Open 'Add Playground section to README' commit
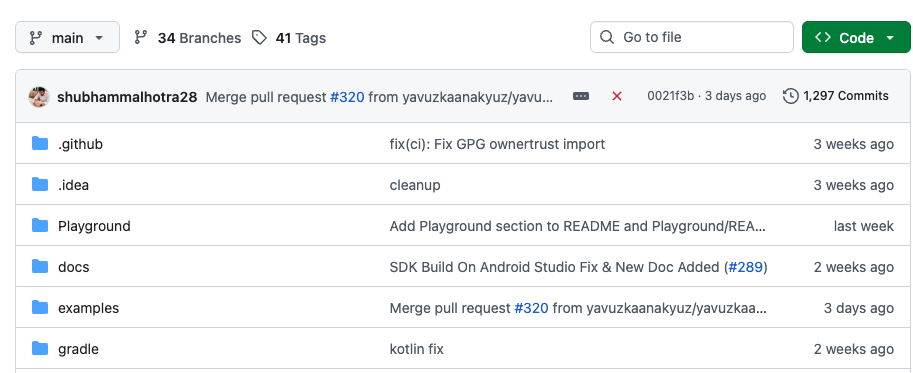The image size is (913, 373). (578, 226)
